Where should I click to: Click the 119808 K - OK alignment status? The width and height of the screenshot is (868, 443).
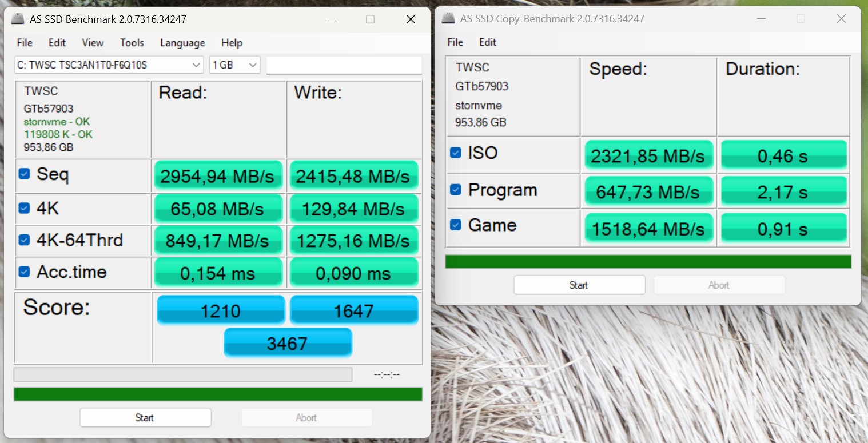click(x=58, y=134)
